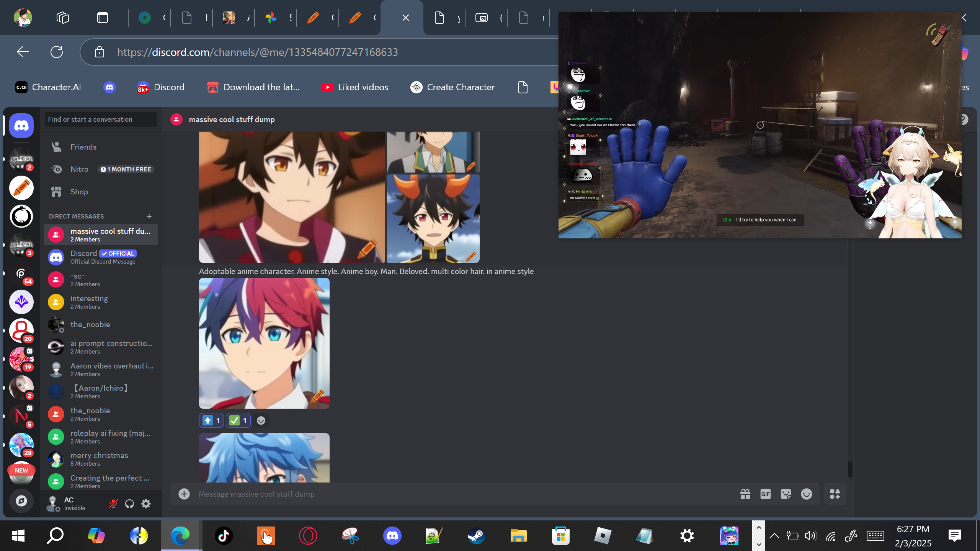Viewport: 980px width, 551px height.
Task: Open Download the lat... bookmark
Action: 253,87
